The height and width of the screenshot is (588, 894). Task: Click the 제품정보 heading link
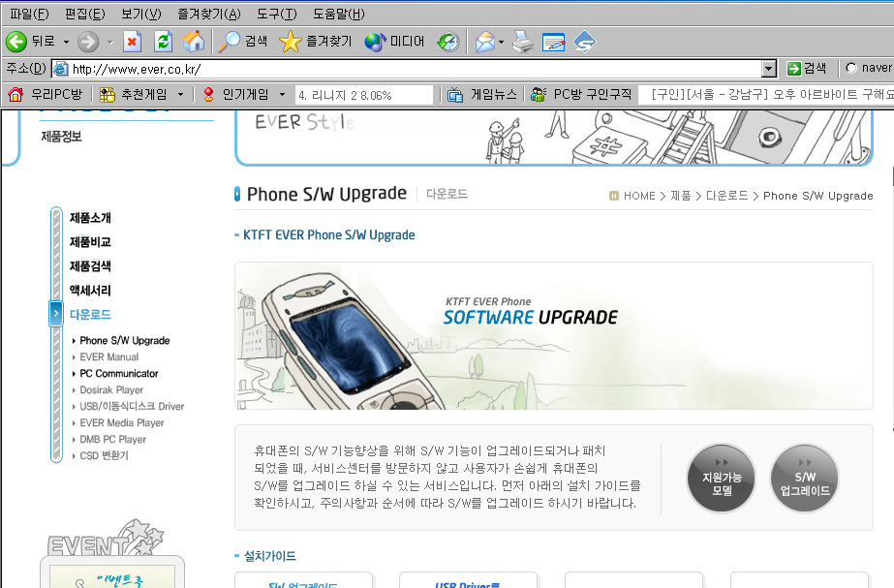62,137
